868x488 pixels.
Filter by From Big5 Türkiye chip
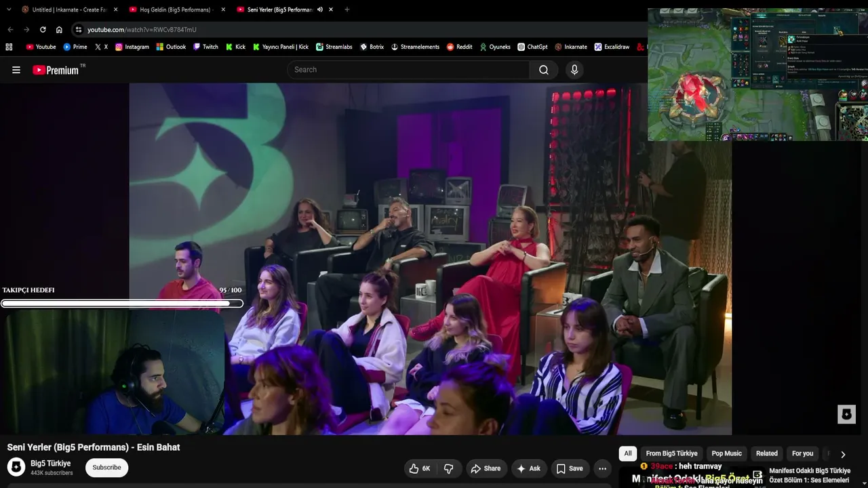click(x=671, y=453)
